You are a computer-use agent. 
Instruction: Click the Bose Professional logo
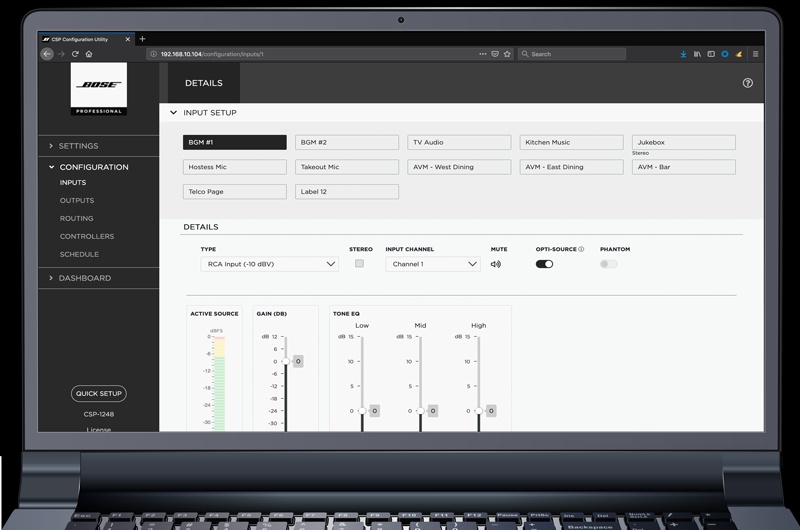pos(99,89)
